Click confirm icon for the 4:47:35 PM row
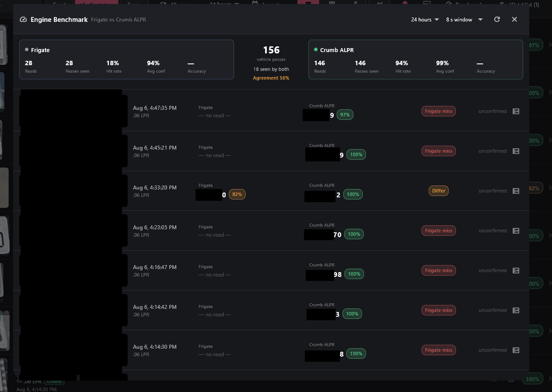 coord(516,111)
